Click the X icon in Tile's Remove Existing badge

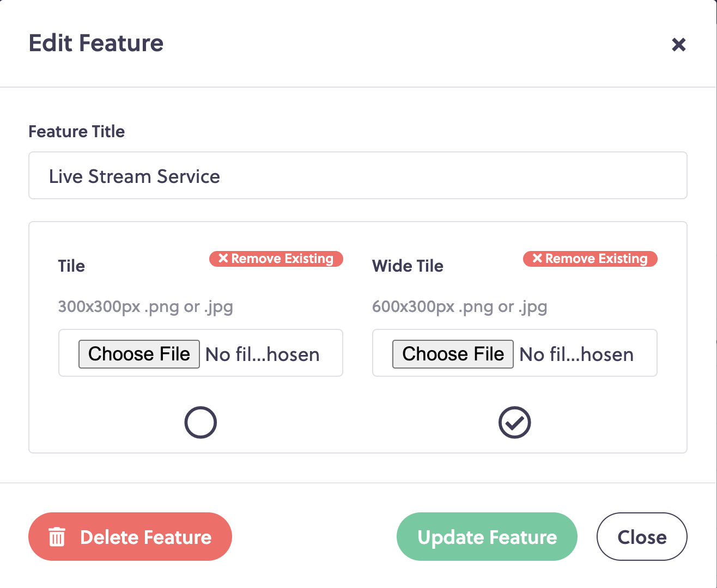tap(223, 258)
